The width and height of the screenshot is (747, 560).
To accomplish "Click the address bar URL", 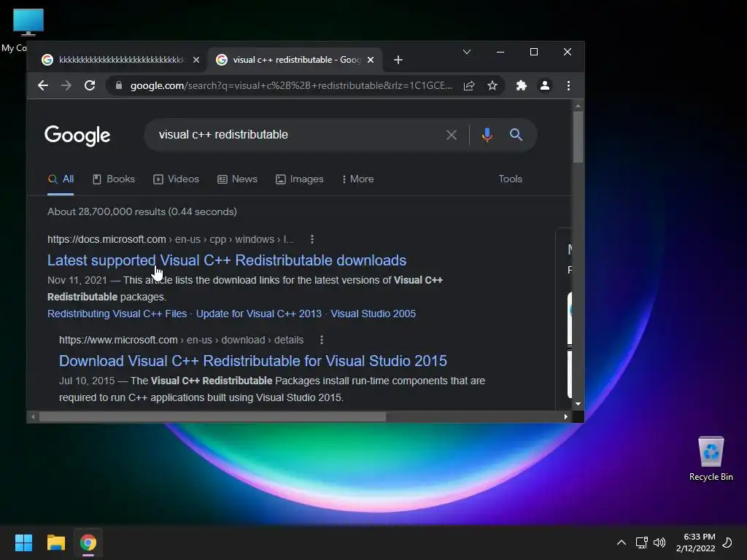I will tap(291, 86).
